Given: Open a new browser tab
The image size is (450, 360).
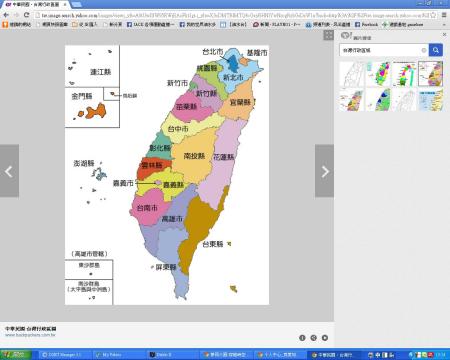Looking at the screenshot, I should (x=77, y=4).
